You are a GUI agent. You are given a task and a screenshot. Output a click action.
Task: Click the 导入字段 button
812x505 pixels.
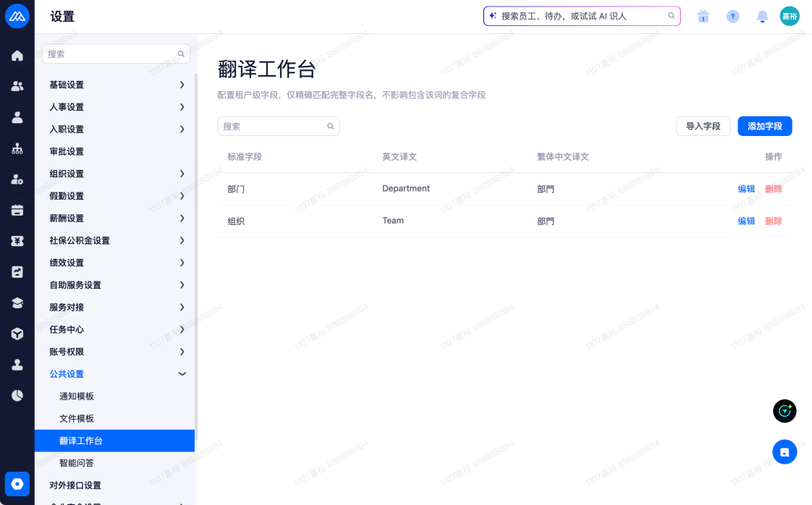pyautogui.click(x=703, y=127)
